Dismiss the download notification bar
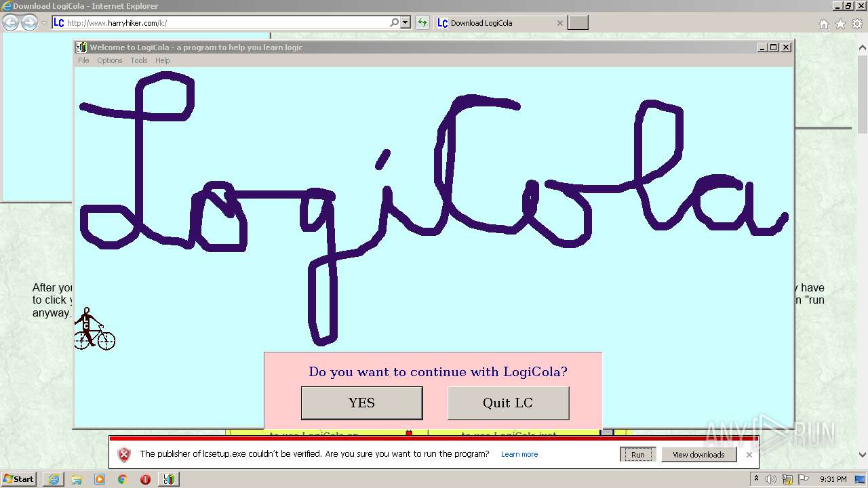The image size is (868, 488). point(749,455)
